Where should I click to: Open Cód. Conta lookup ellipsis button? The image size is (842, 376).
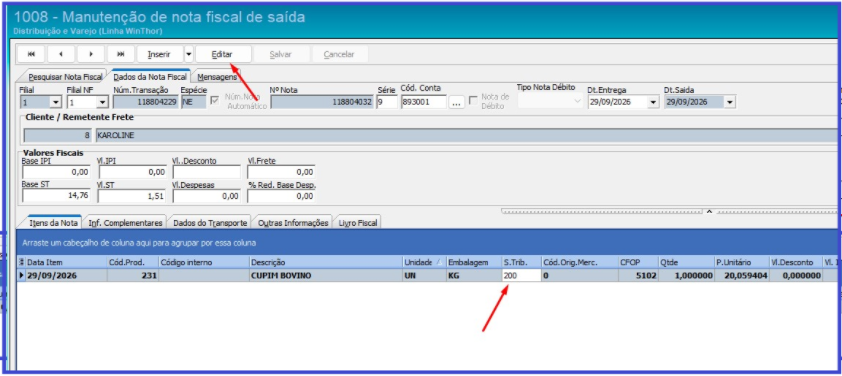(x=456, y=102)
